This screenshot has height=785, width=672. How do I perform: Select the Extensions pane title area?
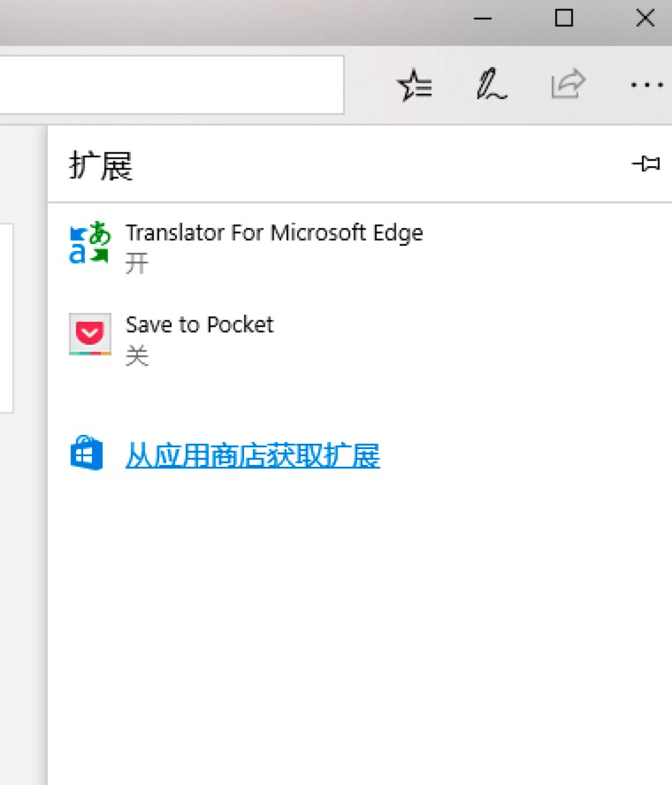(x=100, y=166)
